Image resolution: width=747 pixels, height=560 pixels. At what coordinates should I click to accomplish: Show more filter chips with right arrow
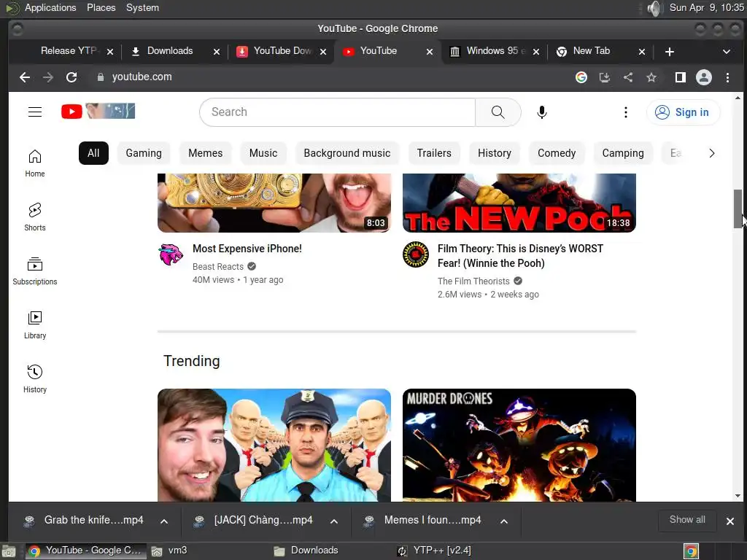pyautogui.click(x=712, y=153)
